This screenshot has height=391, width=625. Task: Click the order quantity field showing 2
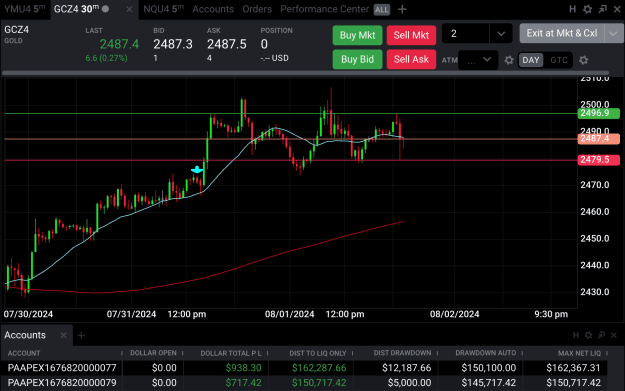(x=466, y=33)
